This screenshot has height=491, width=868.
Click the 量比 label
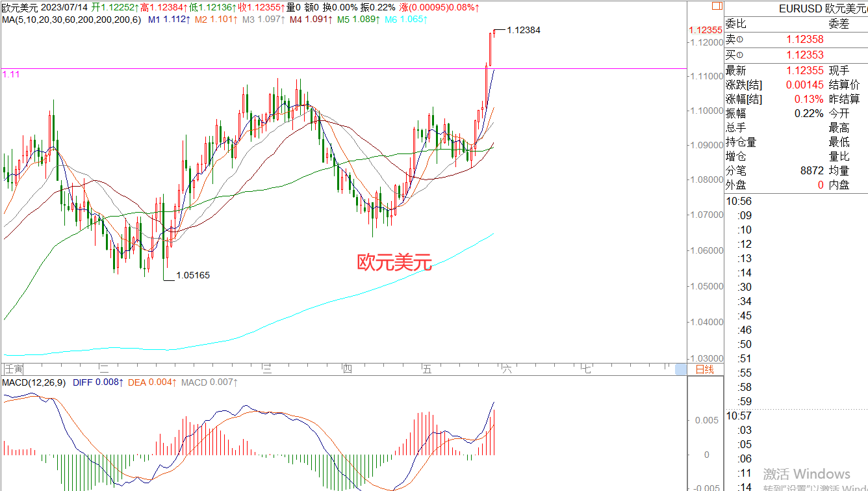(839, 156)
